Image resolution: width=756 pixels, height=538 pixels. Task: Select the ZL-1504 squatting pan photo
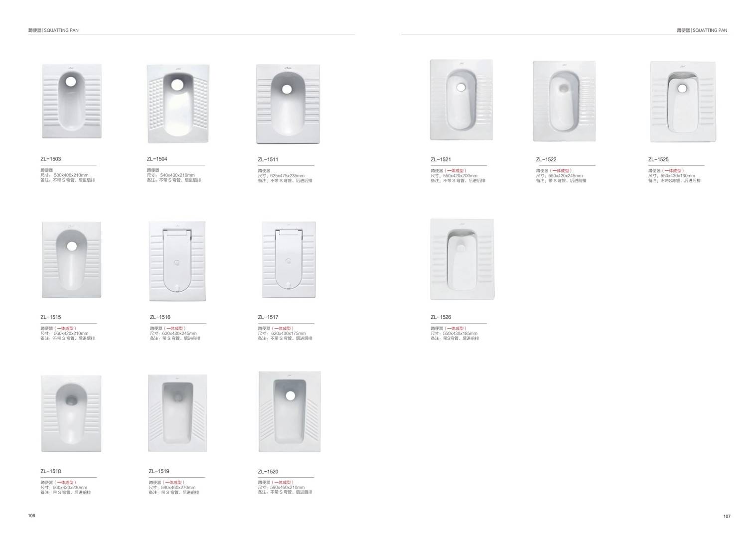tap(178, 103)
